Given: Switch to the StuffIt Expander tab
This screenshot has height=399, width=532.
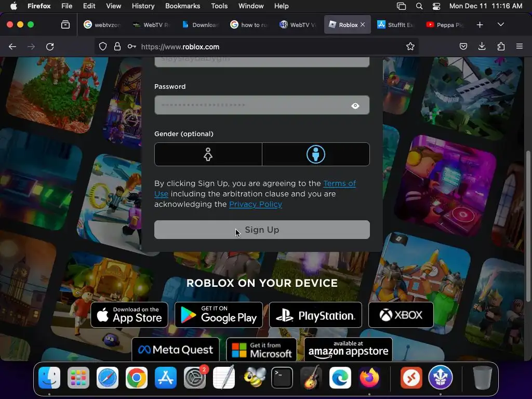Looking at the screenshot, I should 396,25.
